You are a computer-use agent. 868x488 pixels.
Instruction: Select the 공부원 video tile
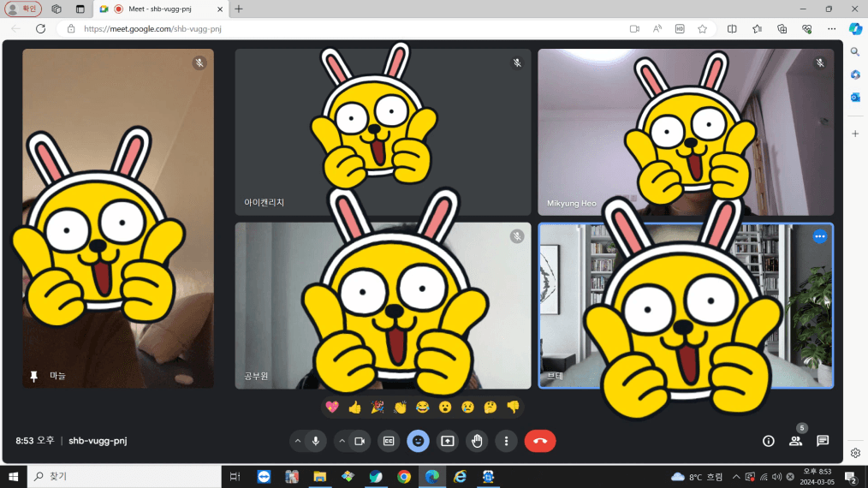[383, 306]
